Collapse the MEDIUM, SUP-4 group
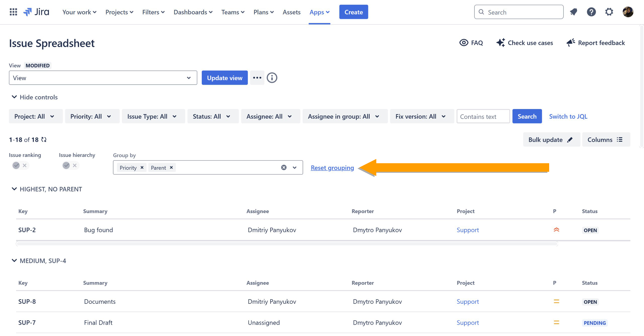 click(x=14, y=261)
